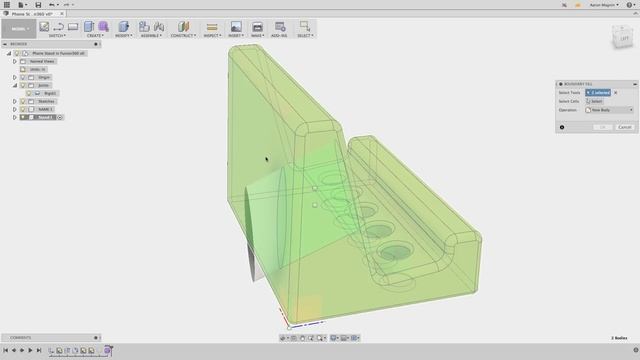Toggle Origin folder visibility lightbulb

(x=23, y=77)
